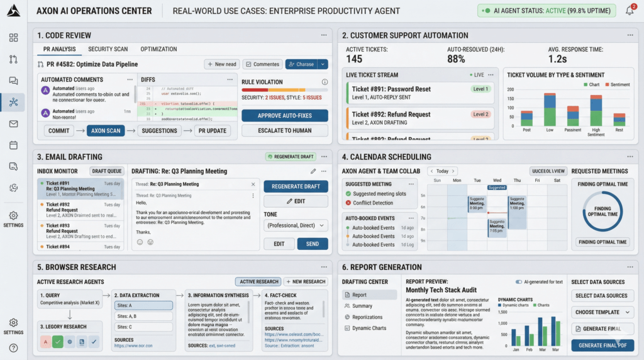
Task: Open Ticket #891: Password Reset card
Action: click(x=419, y=93)
